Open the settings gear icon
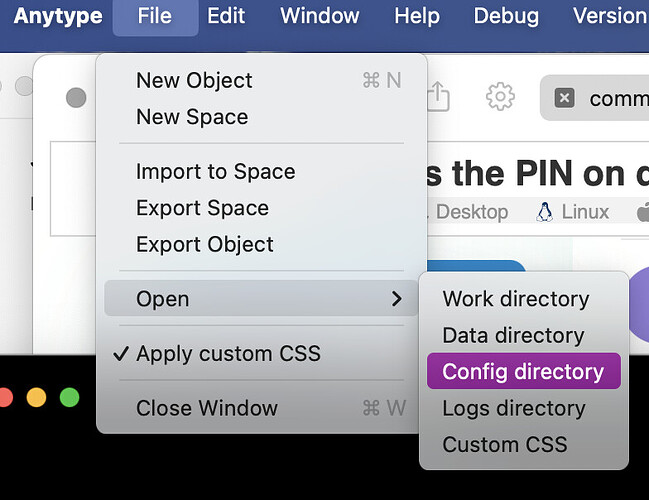The width and height of the screenshot is (649, 500). (x=500, y=96)
